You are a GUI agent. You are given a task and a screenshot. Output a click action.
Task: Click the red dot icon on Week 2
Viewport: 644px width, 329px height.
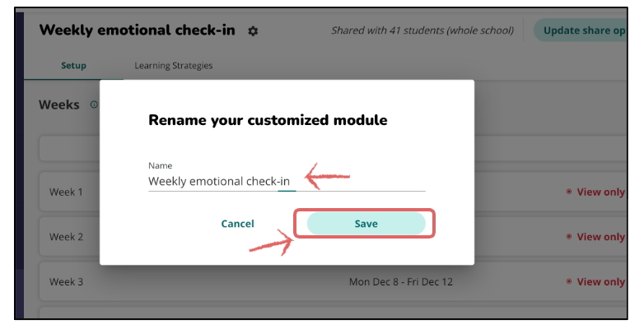569,237
